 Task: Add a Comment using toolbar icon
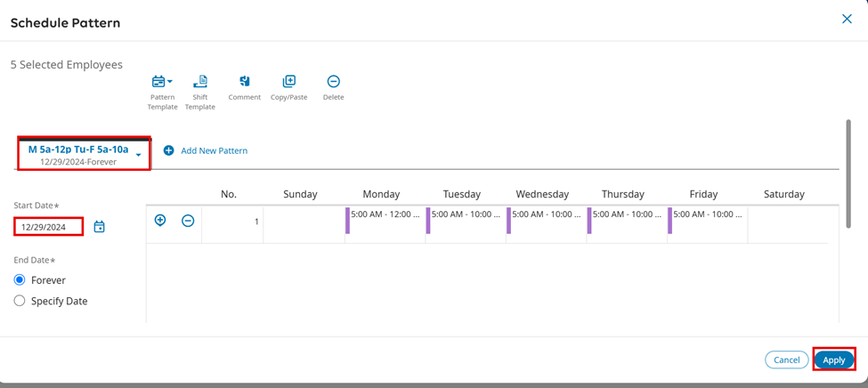coord(245,83)
